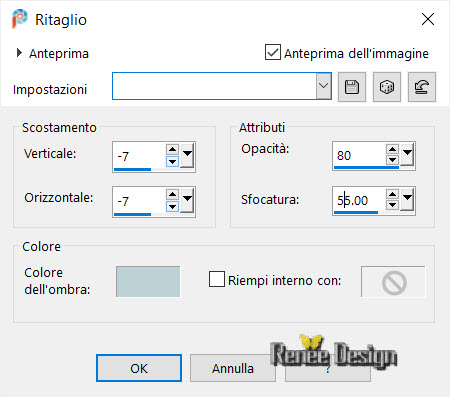This screenshot has height=397, width=450.
Task: Click the Annulla button
Action: [233, 368]
